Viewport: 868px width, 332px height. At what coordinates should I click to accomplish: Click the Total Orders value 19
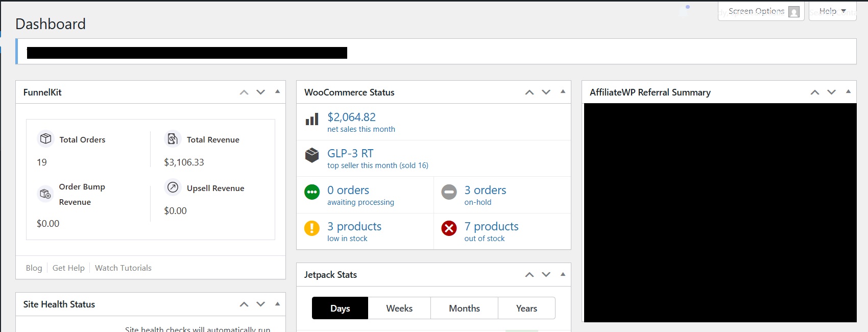42,162
